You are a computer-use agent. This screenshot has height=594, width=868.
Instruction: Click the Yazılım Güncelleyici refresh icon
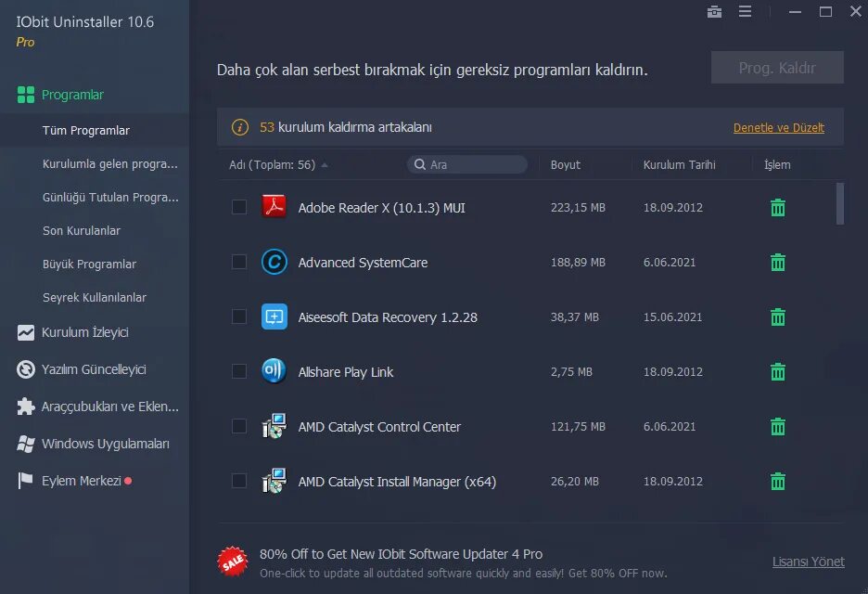(25, 369)
